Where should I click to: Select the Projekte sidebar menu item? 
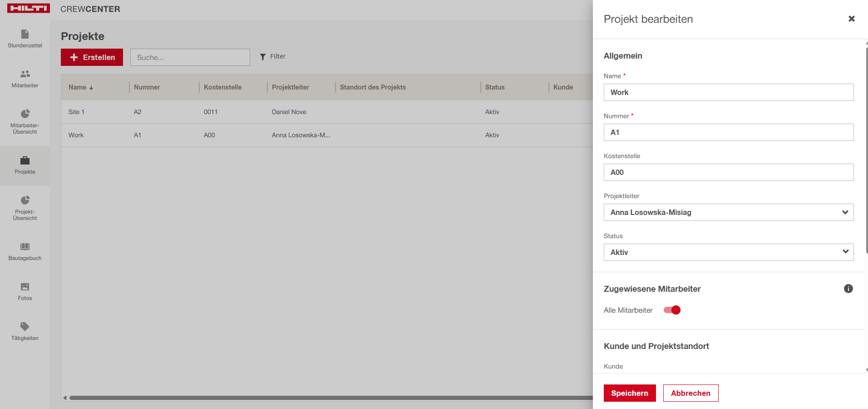tap(25, 165)
